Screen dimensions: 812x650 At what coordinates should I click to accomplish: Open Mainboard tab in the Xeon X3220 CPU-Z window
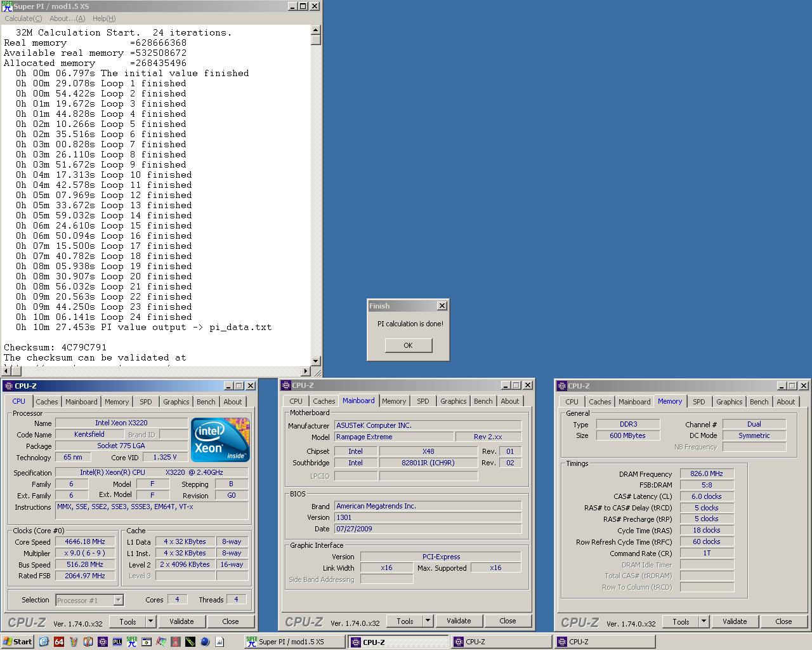point(81,402)
